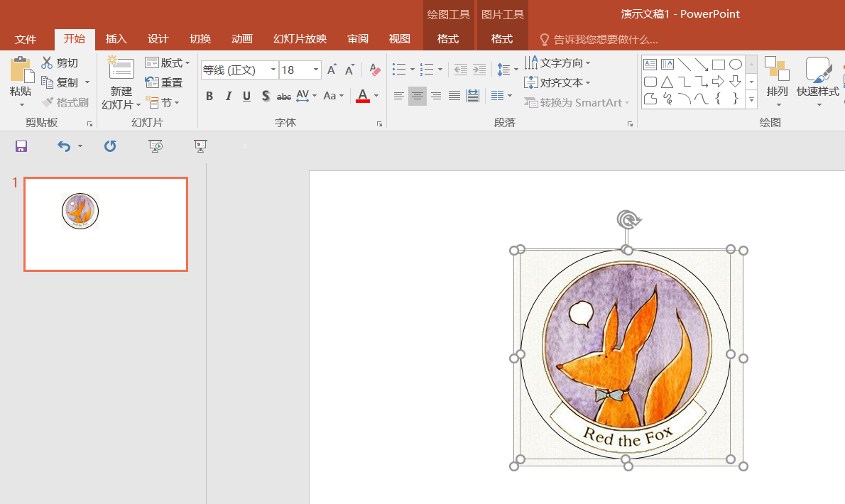Open the font name dropdown
Viewport: 845px width, 504px height.
(x=273, y=70)
